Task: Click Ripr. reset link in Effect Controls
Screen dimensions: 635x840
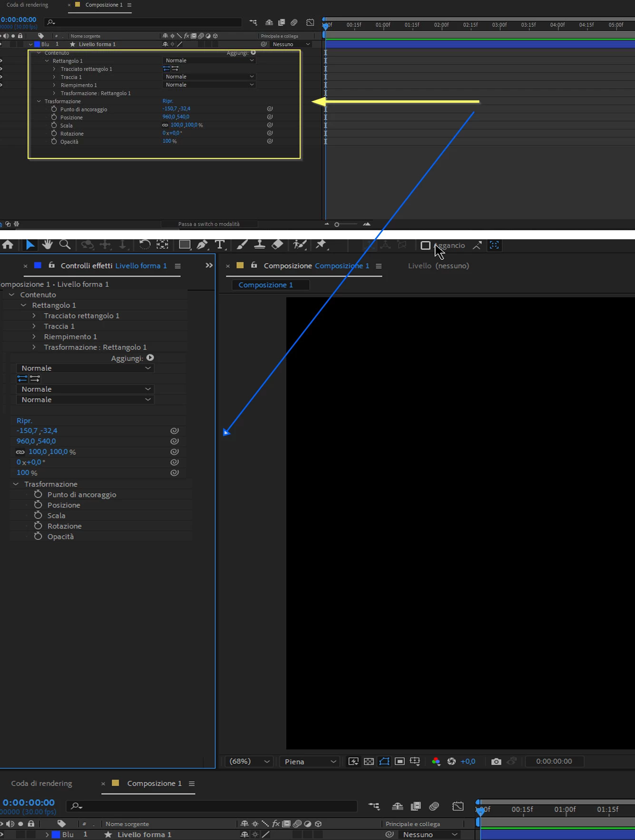Action: (24, 420)
